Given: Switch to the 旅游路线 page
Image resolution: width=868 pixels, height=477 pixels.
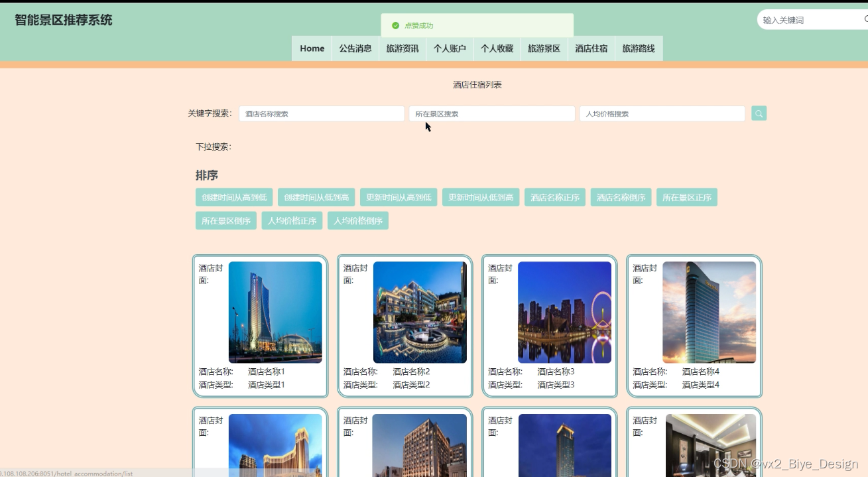Looking at the screenshot, I should pyautogui.click(x=638, y=48).
